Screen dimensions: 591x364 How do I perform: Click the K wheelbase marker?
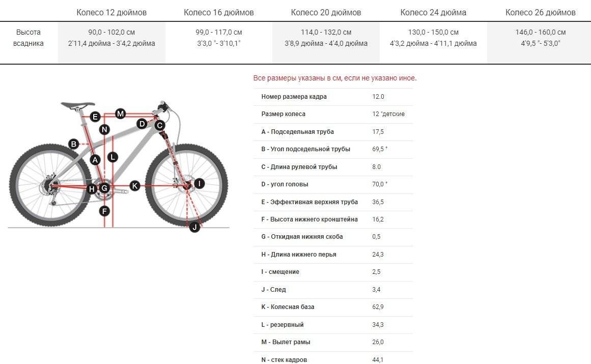135,185
